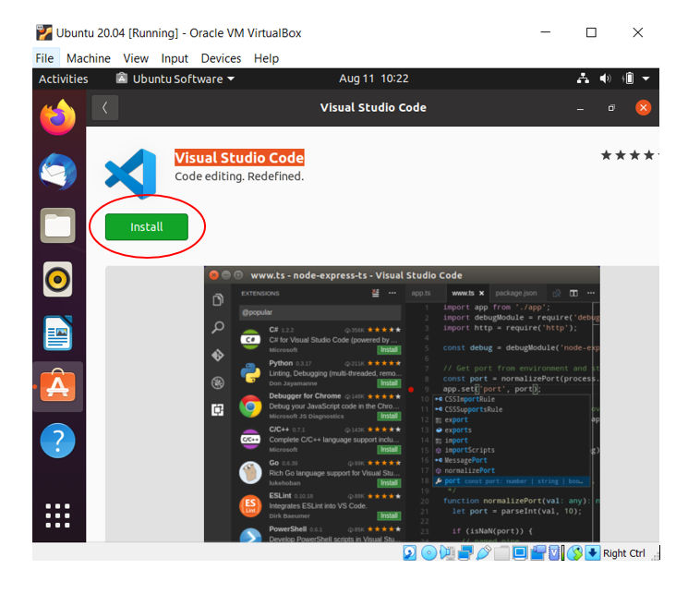The image size is (700, 594).
Task: Click the green Install button
Action: [x=147, y=227]
